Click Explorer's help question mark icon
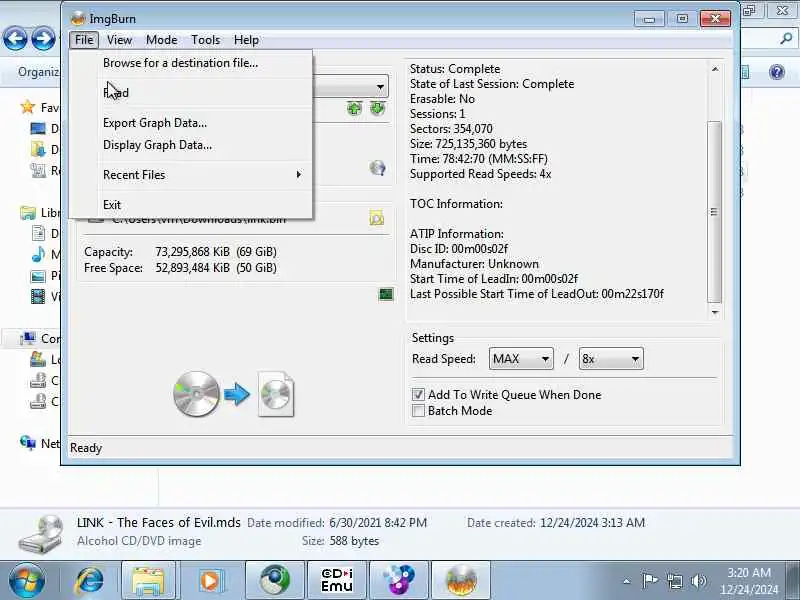Image resolution: width=800 pixels, height=600 pixels. pyautogui.click(x=777, y=72)
